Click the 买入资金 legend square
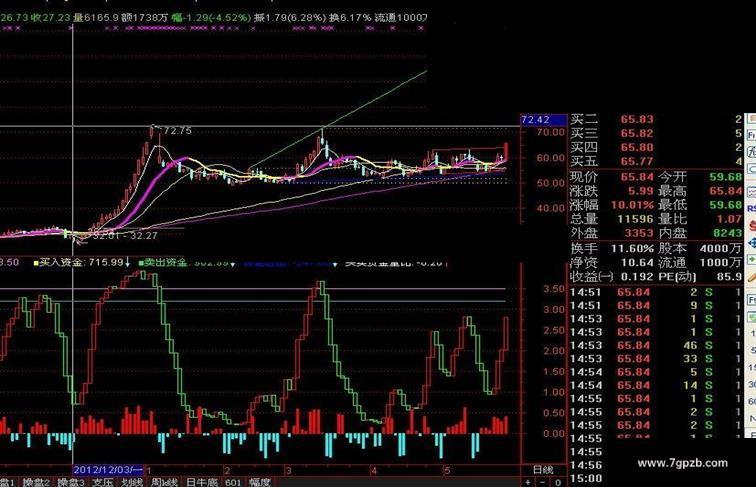 point(36,263)
